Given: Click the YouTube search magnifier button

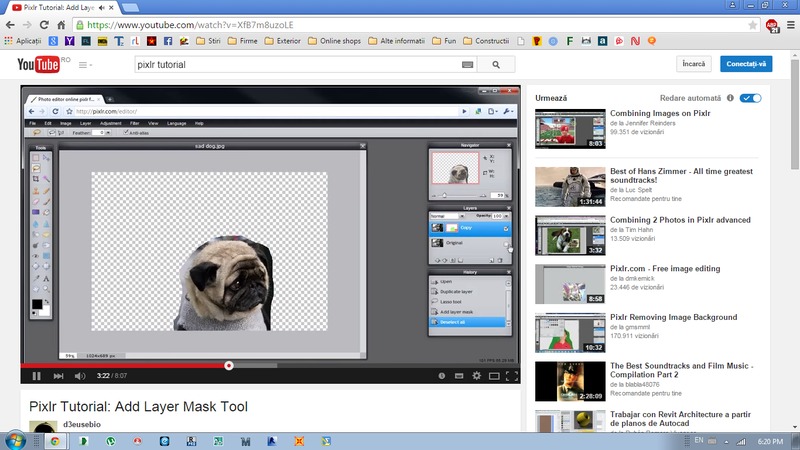Looking at the screenshot, I should [496, 65].
